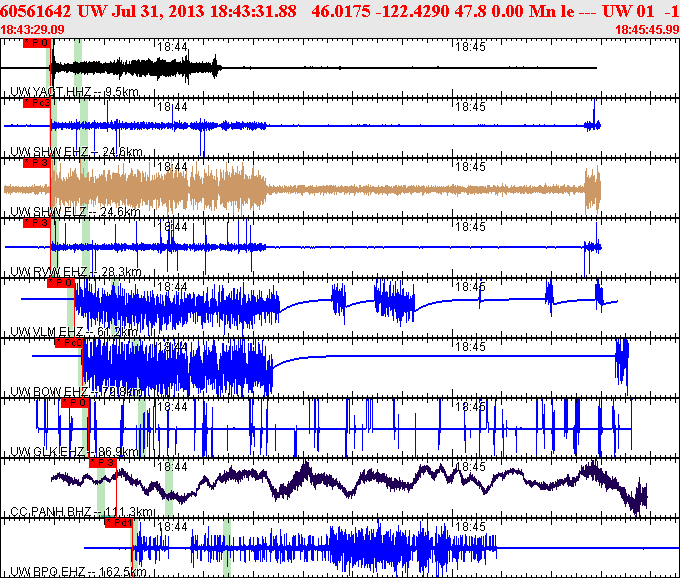This screenshot has width=680, height=578.
Task: Click the 18:45:45.99 end time label
Action: point(644,30)
